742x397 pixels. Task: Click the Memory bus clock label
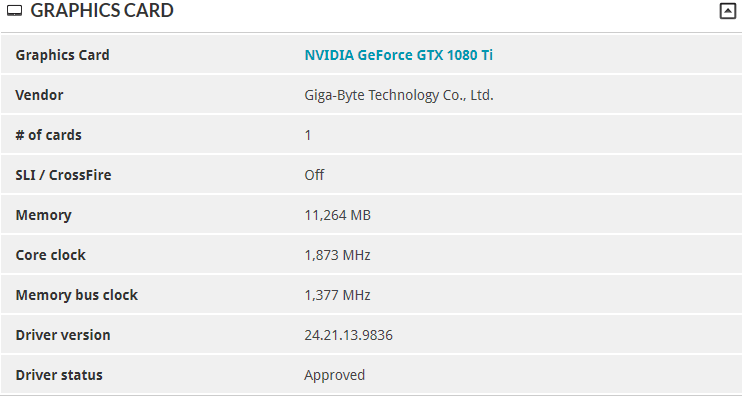(77, 295)
